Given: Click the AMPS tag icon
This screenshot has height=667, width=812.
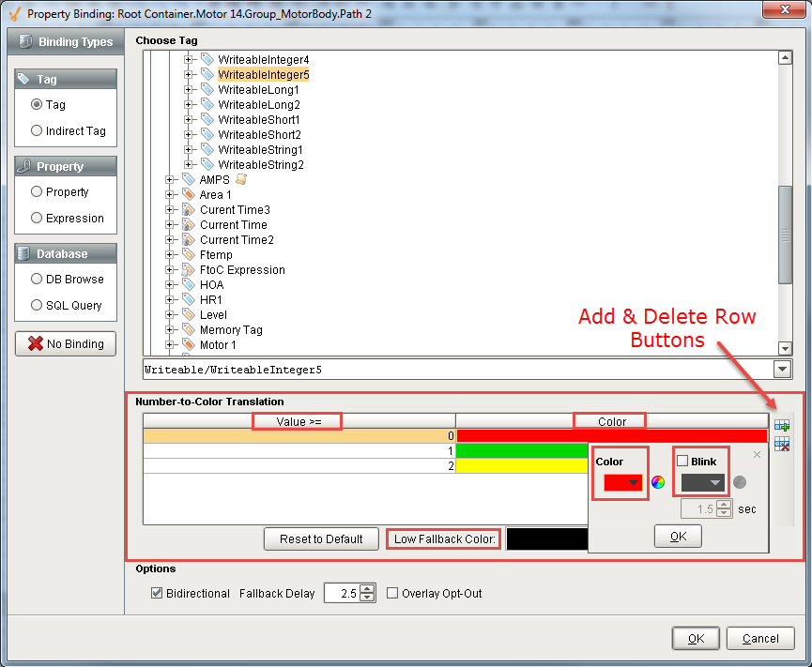Looking at the screenshot, I should pos(189,180).
